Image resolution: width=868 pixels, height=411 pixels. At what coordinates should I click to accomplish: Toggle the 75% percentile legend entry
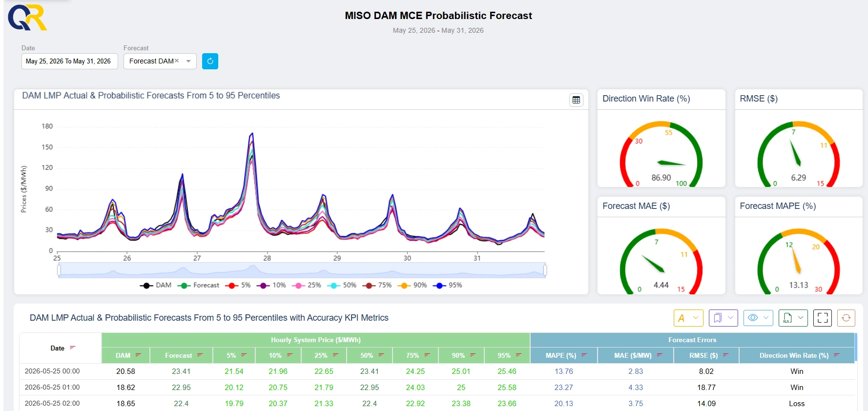pos(377,285)
